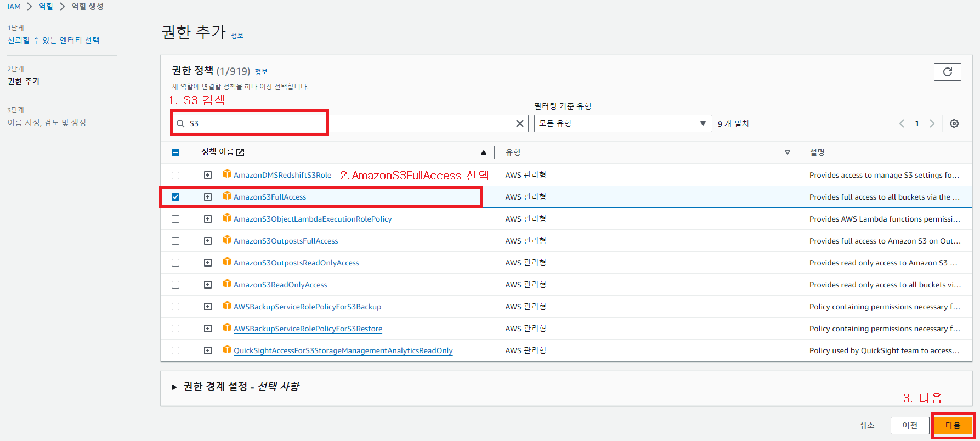Expand AmazonS3OutpostsFullAccess details
Image resolution: width=980 pixels, height=441 pixels.
coord(208,241)
